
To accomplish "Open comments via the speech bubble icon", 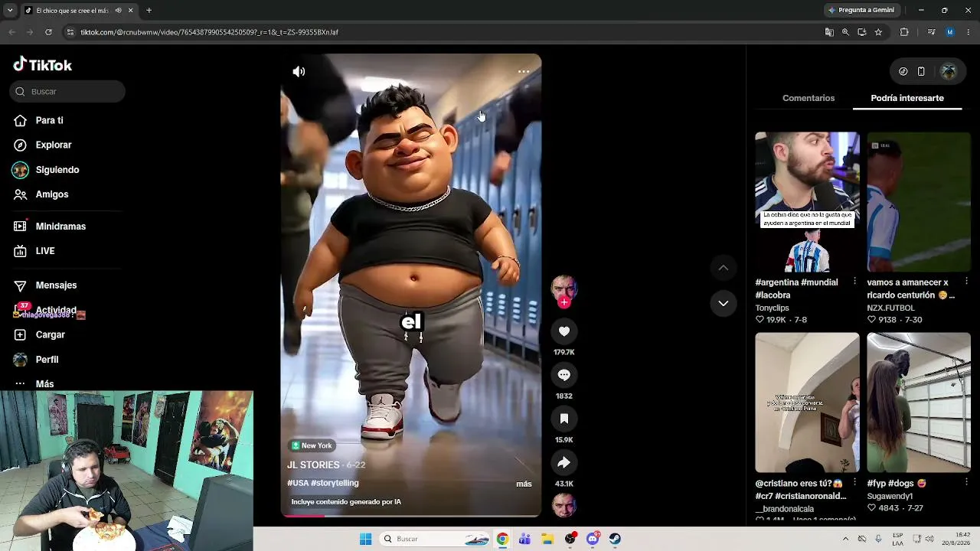I will [x=564, y=375].
